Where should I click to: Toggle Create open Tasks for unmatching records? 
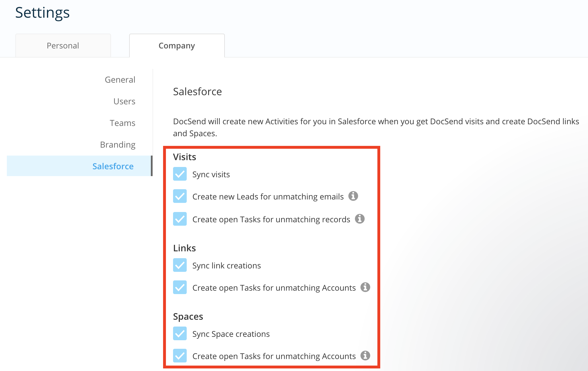[x=180, y=219]
